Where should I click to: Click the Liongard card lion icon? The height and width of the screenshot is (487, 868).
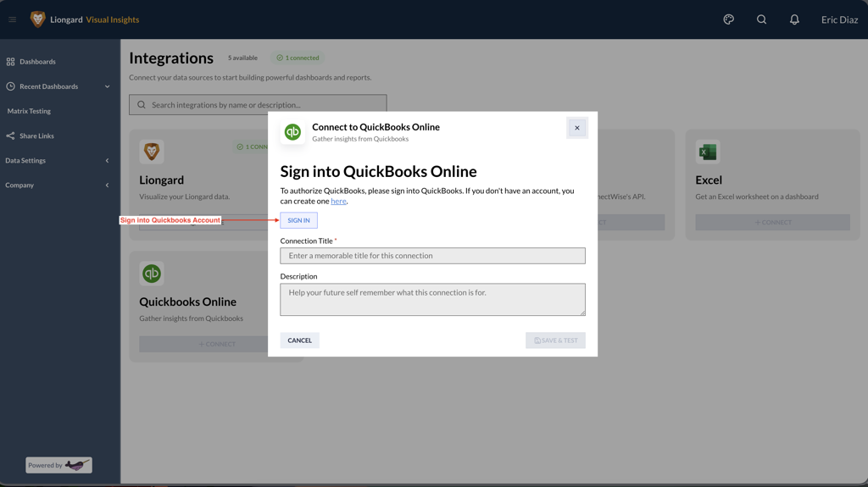(152, 152)
